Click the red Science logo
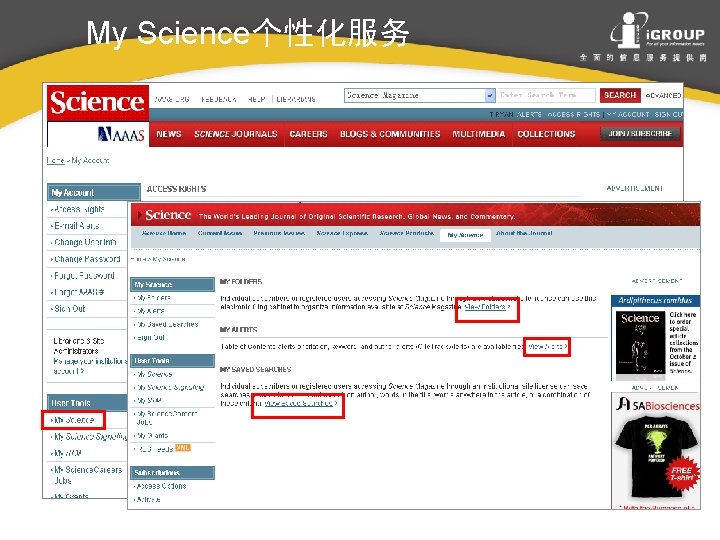The image size is (720, 540). coord(97,102)
